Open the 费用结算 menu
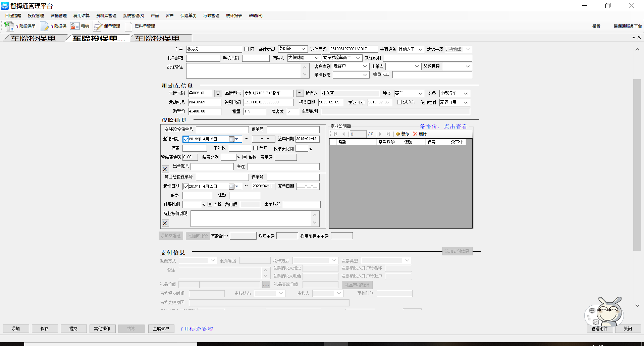 coord(81,16)
